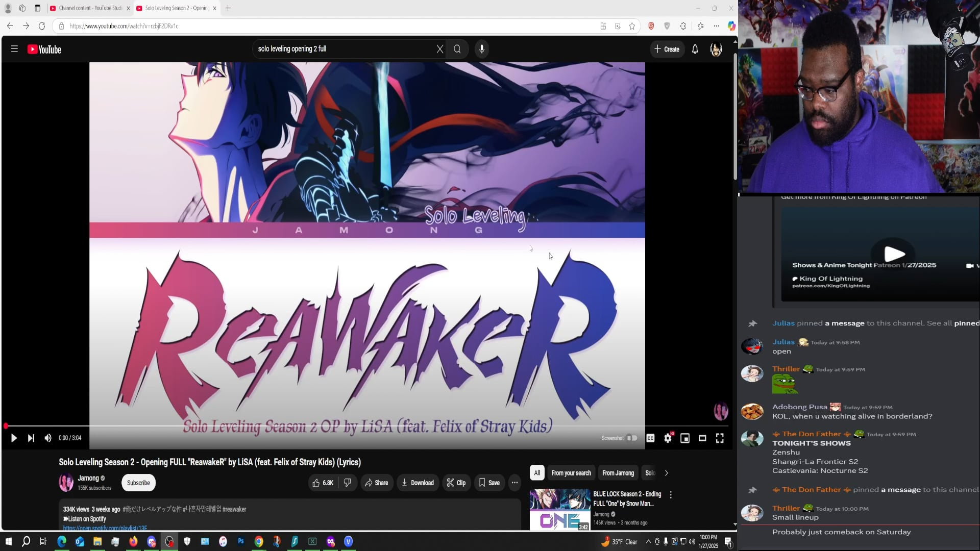Open the browser profile icon
Image resolution: width=980 pixels, height=551 pixels.
point(8,8)
